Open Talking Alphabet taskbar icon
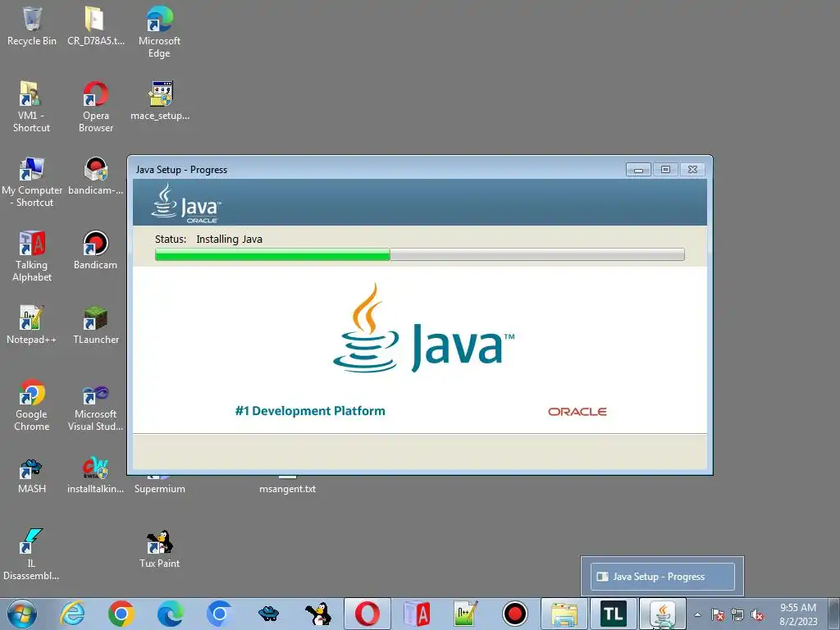Image resolution: width=840 pixels, height=630 pixels. point(416,614)
